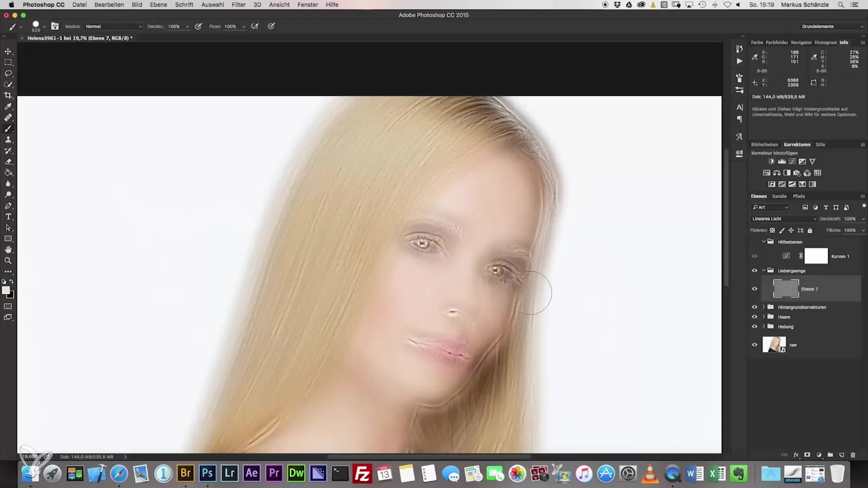Hide the Ebene 7 layer

coord(755,289)
